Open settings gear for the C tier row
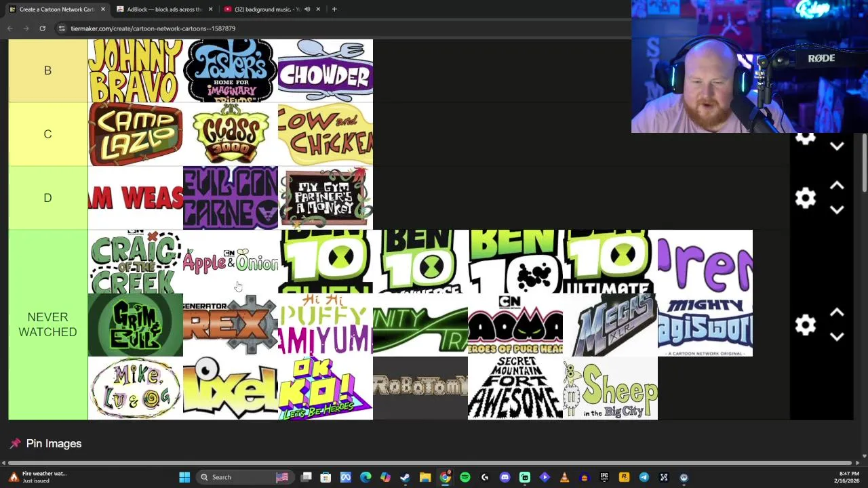 click(x=805, y=138)
